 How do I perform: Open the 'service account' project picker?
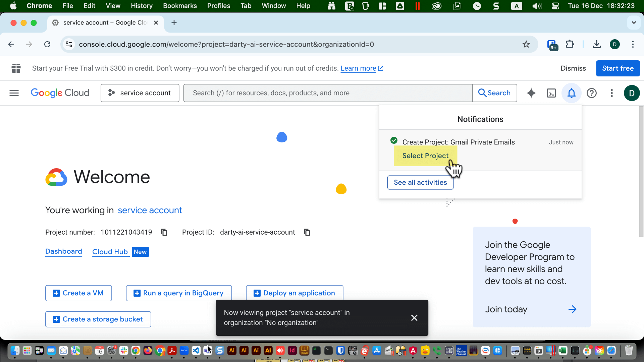[x=140, y=93]
